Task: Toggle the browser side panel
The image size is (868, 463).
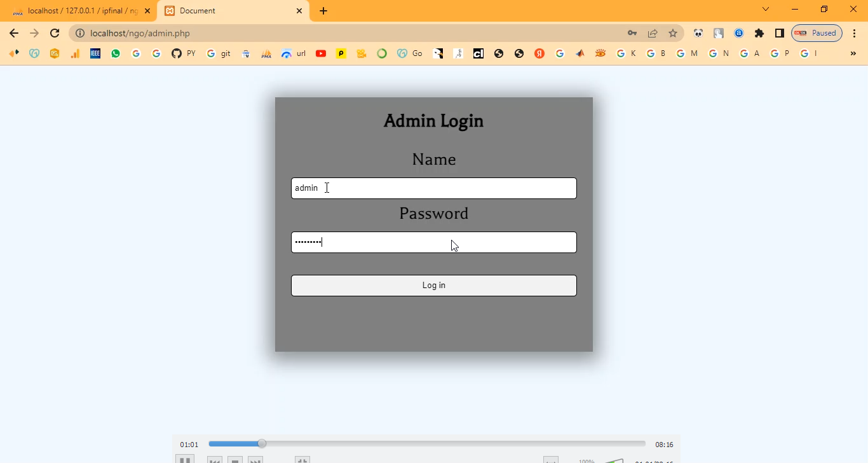Action: pos(780,33)
